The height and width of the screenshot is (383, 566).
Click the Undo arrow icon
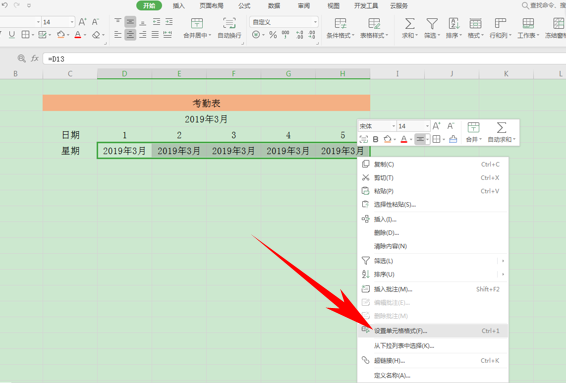5,5
